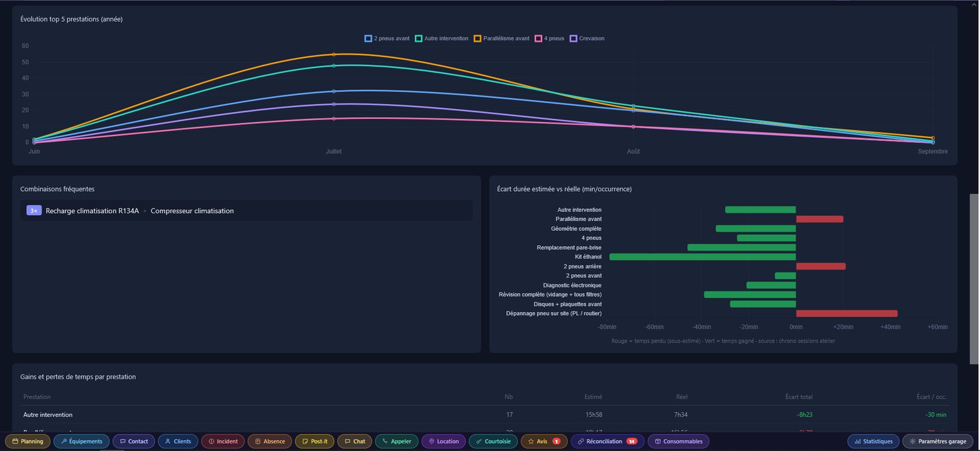
Task: Click the green Kit éthanol bar
Action: click(703, 257)
